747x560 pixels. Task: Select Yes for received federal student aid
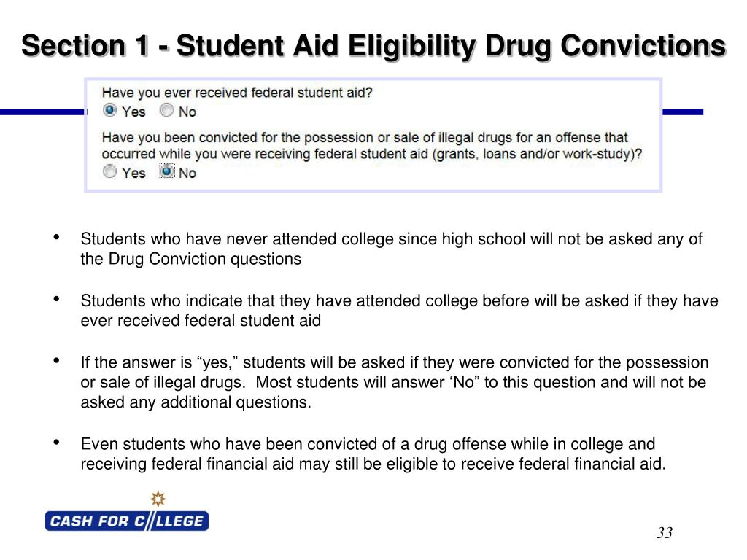(109, 111)
